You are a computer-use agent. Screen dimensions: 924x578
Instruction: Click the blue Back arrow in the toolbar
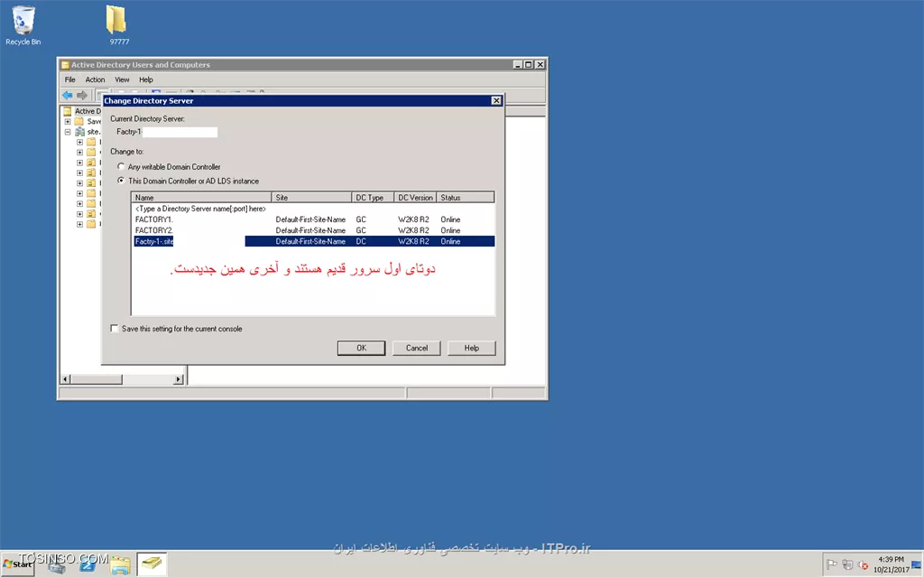coord(67,95)
